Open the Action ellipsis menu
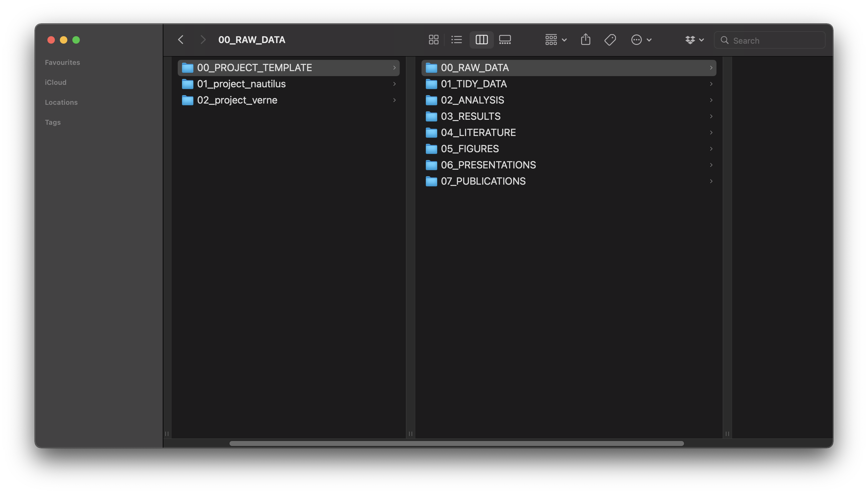The height and width of the screenshot is (494, 868). tap(641, 40)
